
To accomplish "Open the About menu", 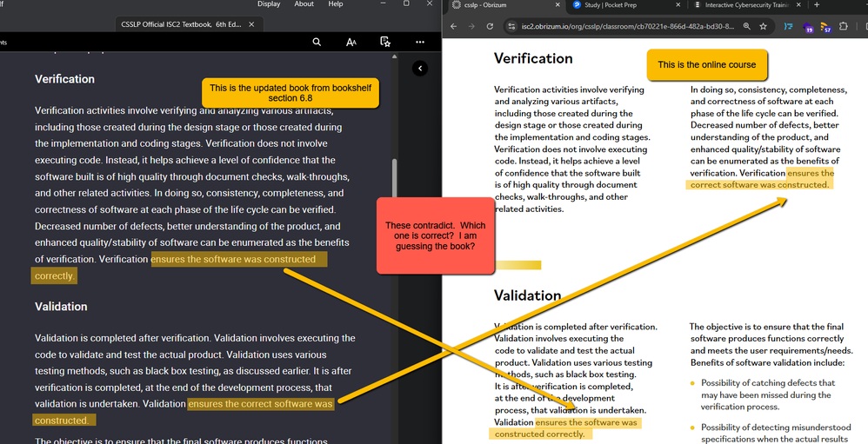I will coord(304,4).
